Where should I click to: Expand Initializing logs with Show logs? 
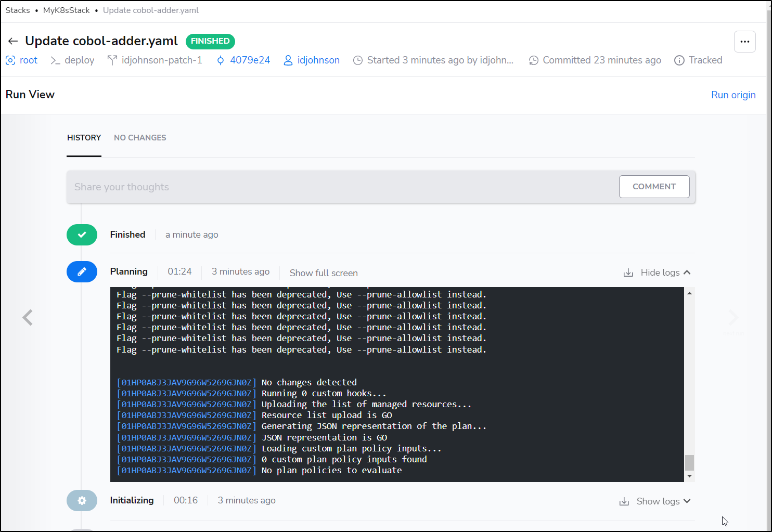point(663,501)
